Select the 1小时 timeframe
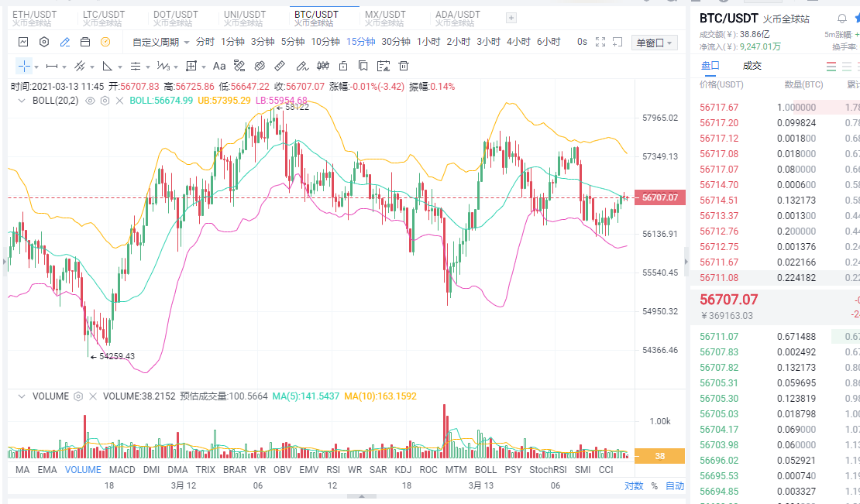 [428, 42]
